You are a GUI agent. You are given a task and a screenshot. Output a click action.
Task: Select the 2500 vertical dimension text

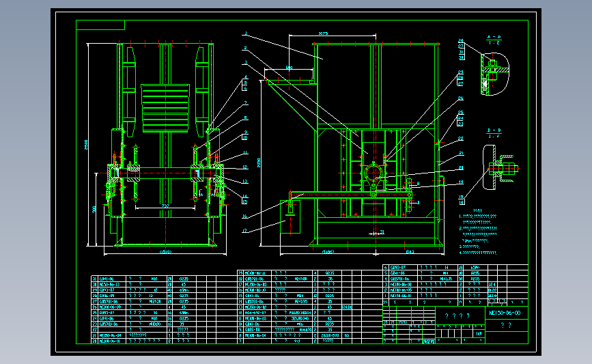click(86, 144)
